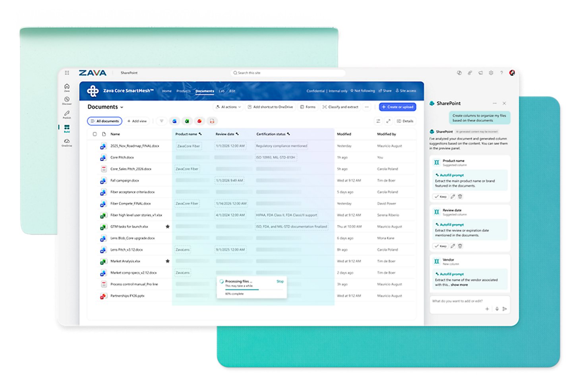
Task: Delete the Product name column suggestion
Action: coord(460,197)
